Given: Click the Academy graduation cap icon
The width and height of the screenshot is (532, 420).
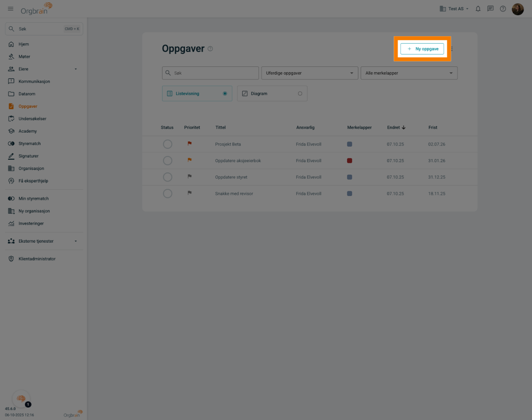Looking at the screenshot, I should click(11, 131).
